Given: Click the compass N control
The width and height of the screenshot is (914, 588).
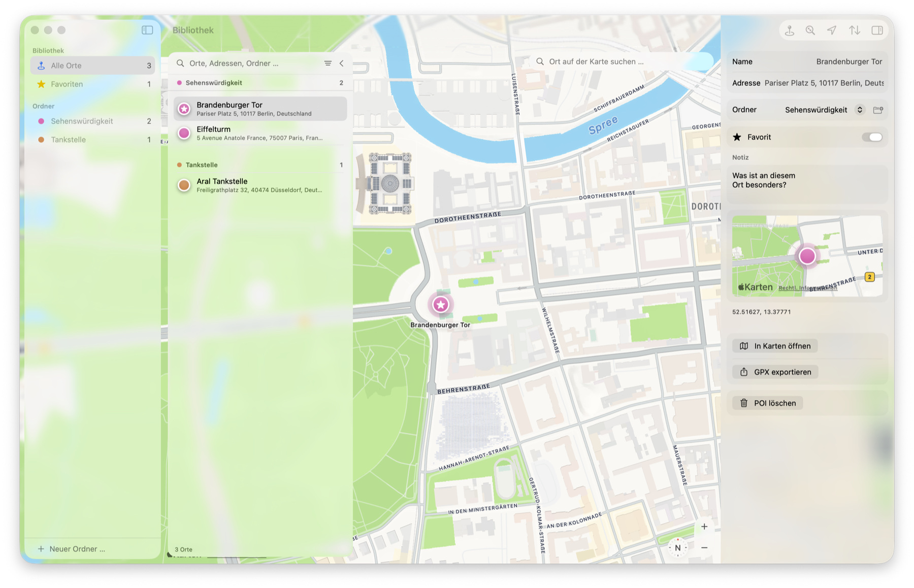Looking at the screenshot, I should (x=678, y=548).
